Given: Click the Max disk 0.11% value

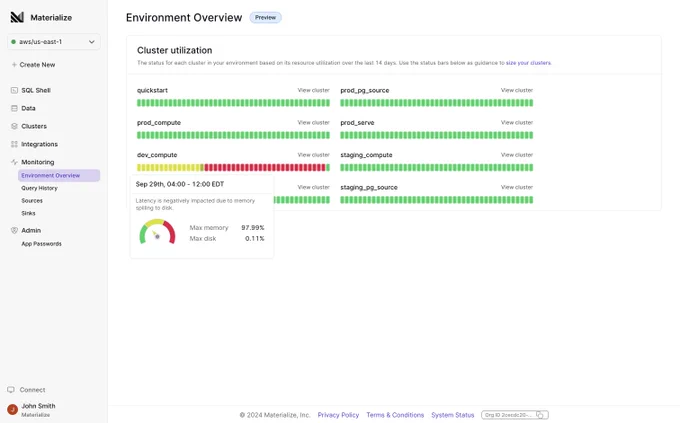Looking at the screenshot, I should pyautogui.click(x=254, y=238).
